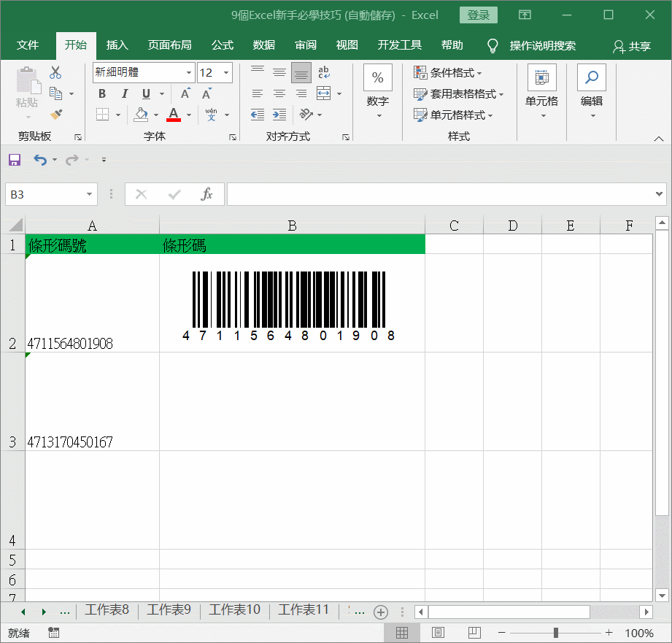Switch to Page Layout view
Screen dimensions: 672x643
click(x=438, y=633)
